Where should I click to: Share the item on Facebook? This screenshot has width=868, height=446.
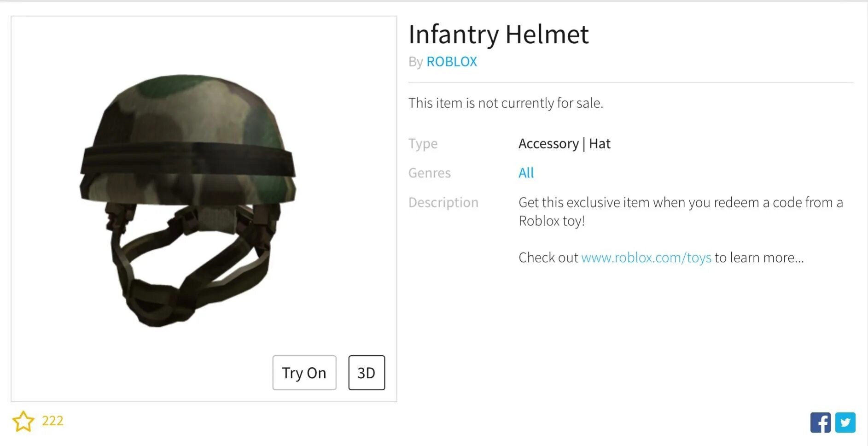point(820,423)
